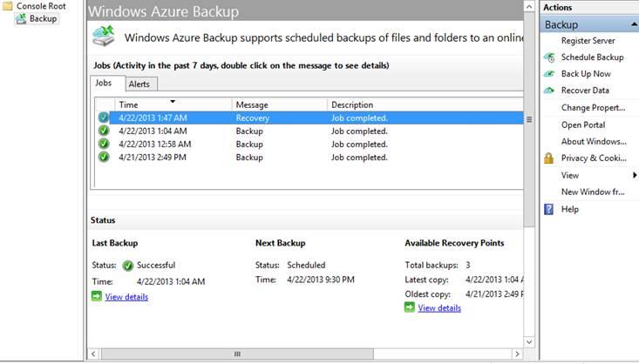
Task: Select the 4/21/2013 2:49 PM job row
Action: tap(309, 157)
